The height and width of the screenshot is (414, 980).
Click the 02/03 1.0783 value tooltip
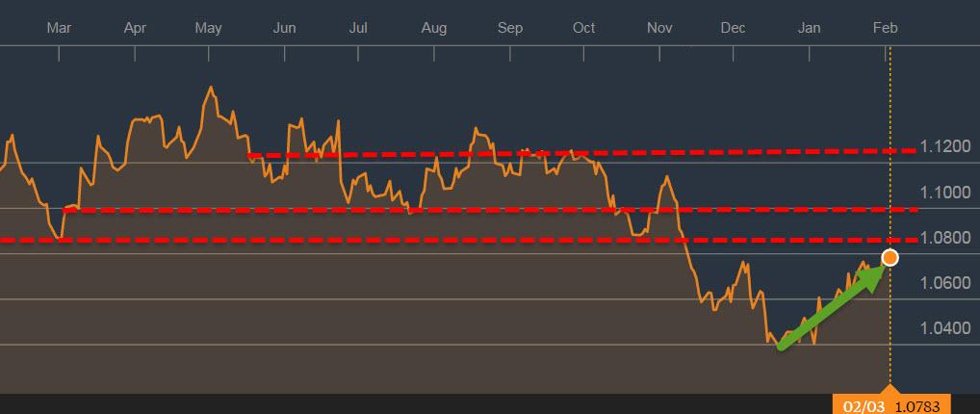(890, 406)
